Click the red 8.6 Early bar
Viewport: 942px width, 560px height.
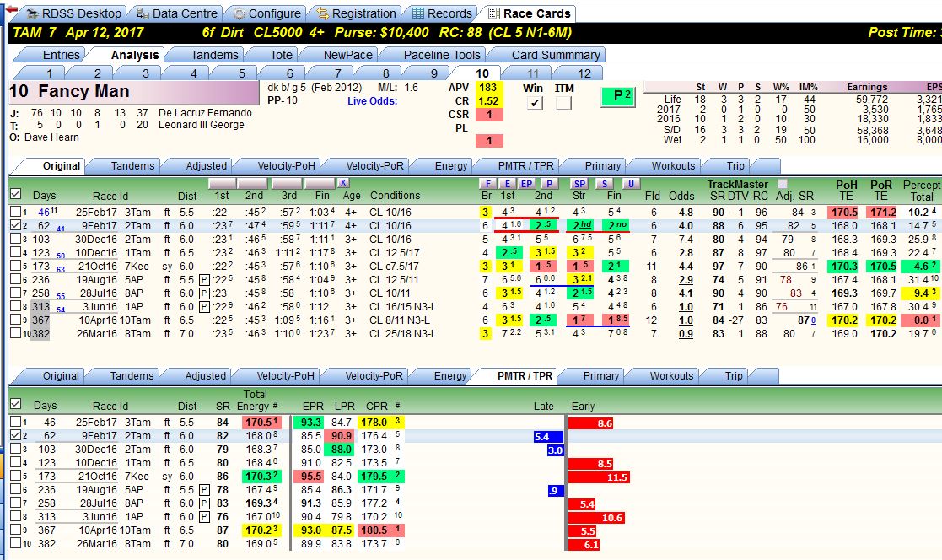coord(591,423)
